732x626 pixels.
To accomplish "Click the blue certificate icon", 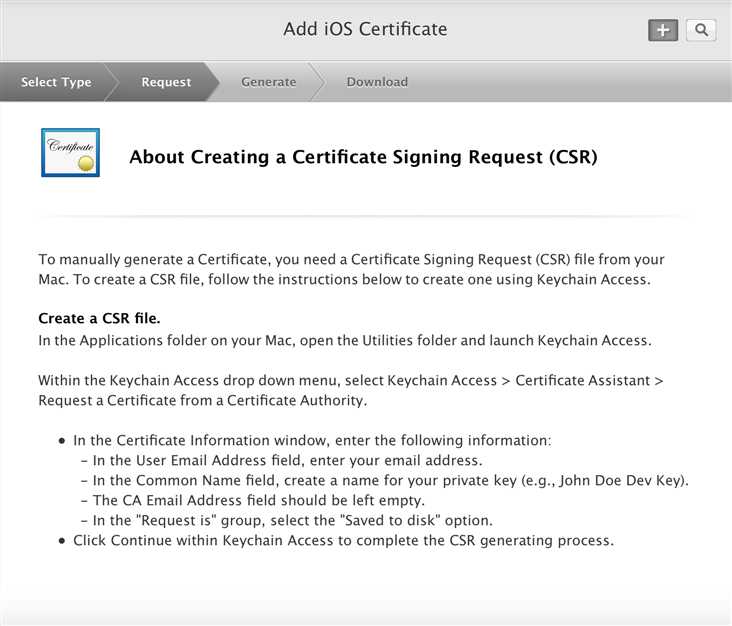I will coord(70,152).
